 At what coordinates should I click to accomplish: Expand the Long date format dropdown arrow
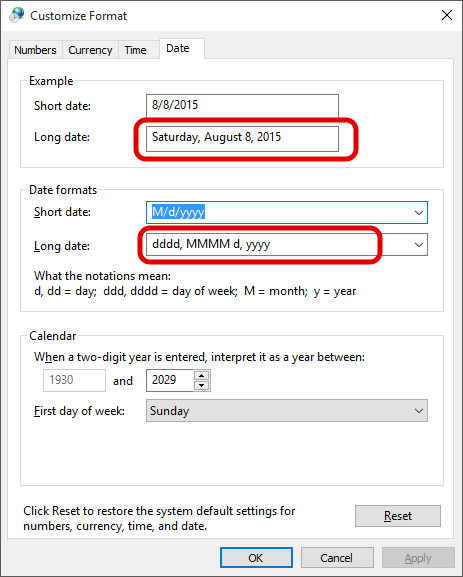tap(418, 244)
